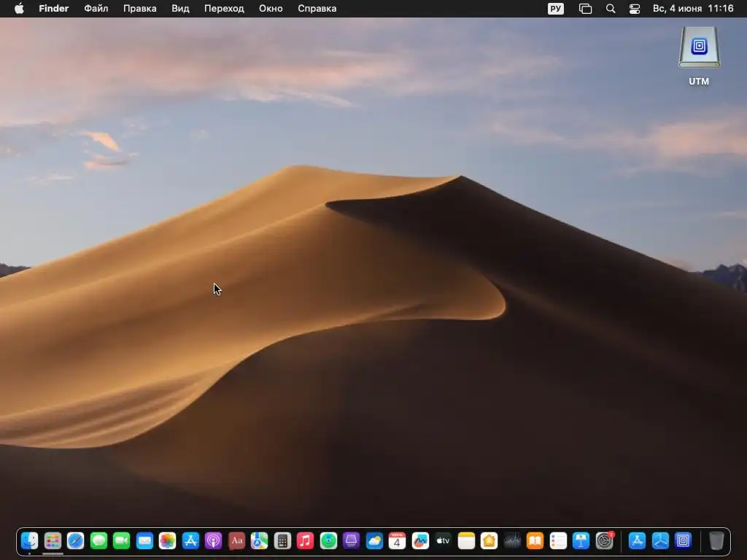Open Launchpad in the Dock
The image size is (747, 560).
(53, 540)
